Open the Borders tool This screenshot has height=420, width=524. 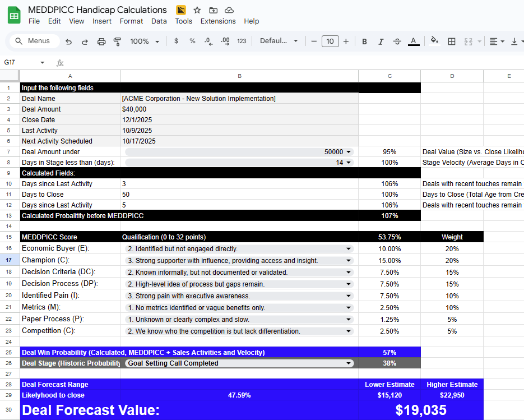[452, 41]
